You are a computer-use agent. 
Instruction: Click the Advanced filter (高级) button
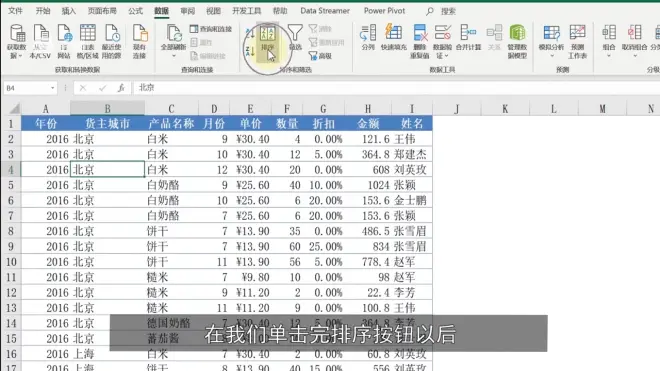click(321, 56)
